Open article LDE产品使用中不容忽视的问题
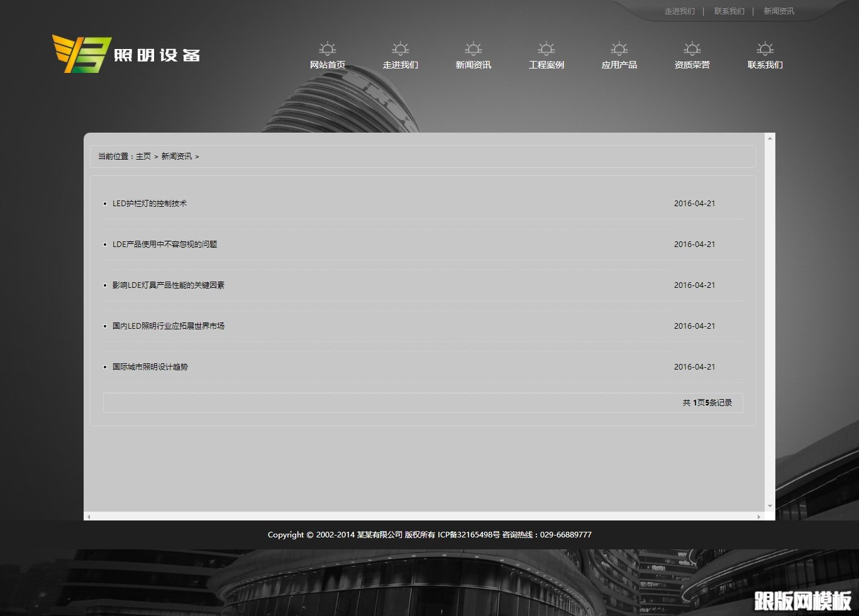This screenshot has width=859, height=616. pyautogui.click(x=165, y=245)
